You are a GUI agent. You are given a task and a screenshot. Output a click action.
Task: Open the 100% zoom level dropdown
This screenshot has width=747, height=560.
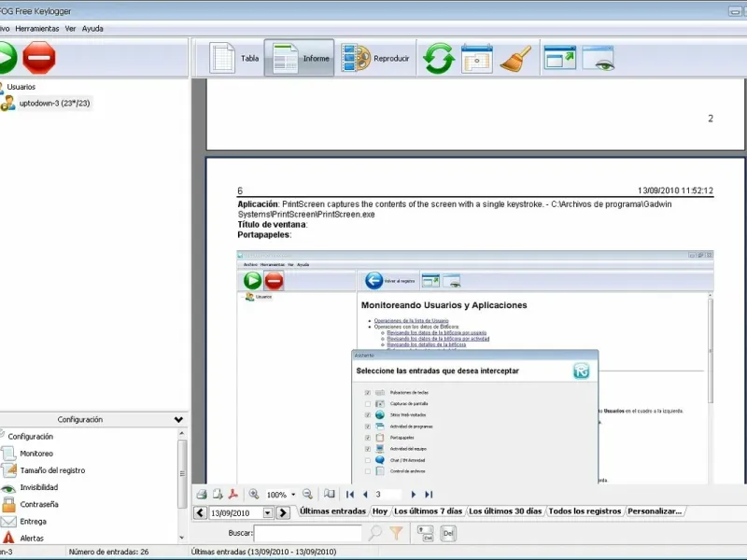pos(293,495)
